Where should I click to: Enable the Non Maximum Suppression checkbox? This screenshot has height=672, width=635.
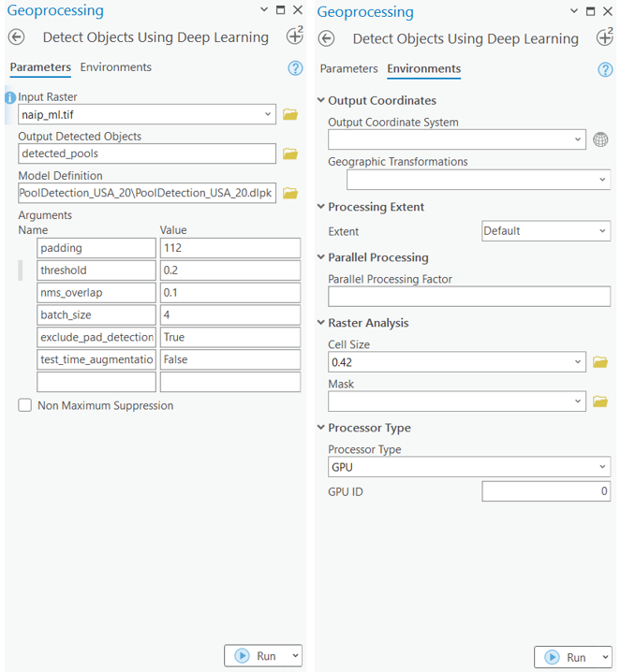[25, 406]
